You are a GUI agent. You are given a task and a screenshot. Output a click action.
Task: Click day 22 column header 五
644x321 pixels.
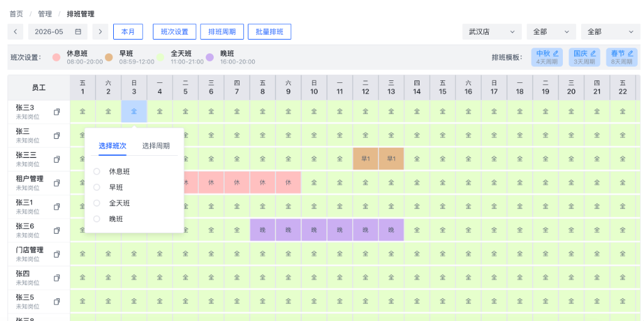click(623, 87)
